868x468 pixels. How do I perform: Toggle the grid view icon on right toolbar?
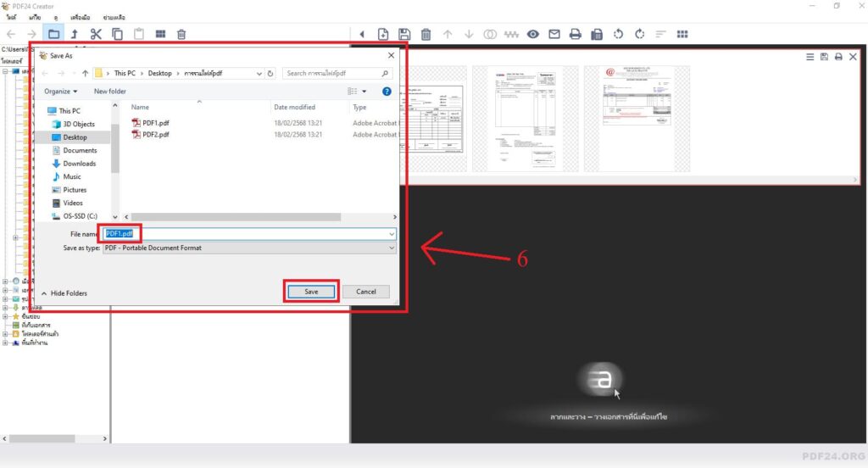pyautogui.click(x=682, y=34)
